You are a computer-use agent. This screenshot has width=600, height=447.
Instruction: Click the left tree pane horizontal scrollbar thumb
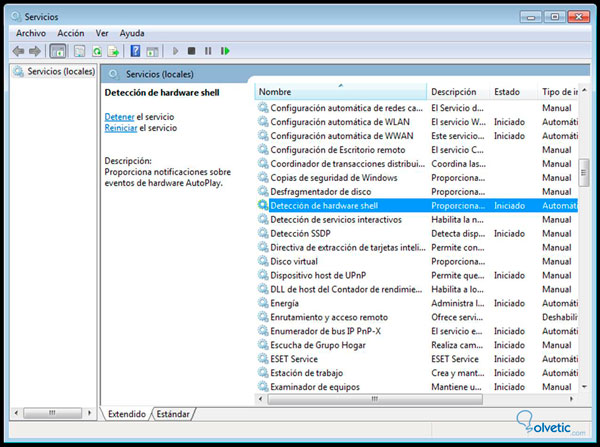tap(52, 413)
